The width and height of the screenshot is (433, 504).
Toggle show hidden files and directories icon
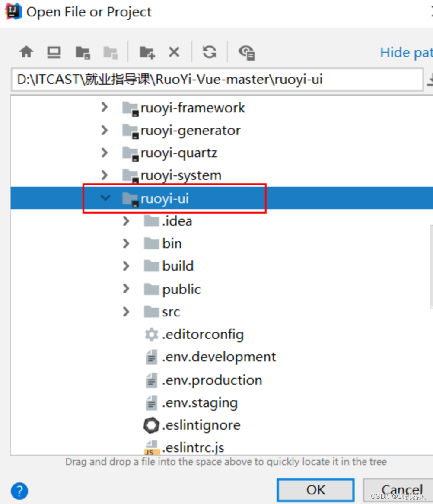247,52
